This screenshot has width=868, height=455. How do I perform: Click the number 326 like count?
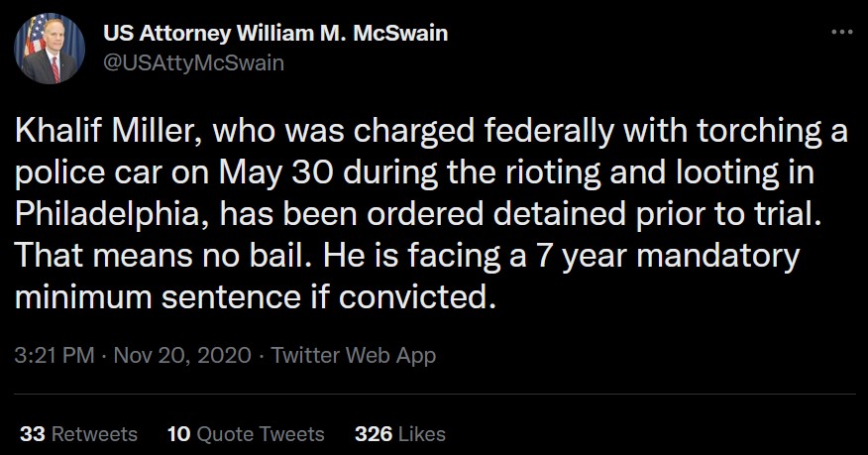point(373,434)
